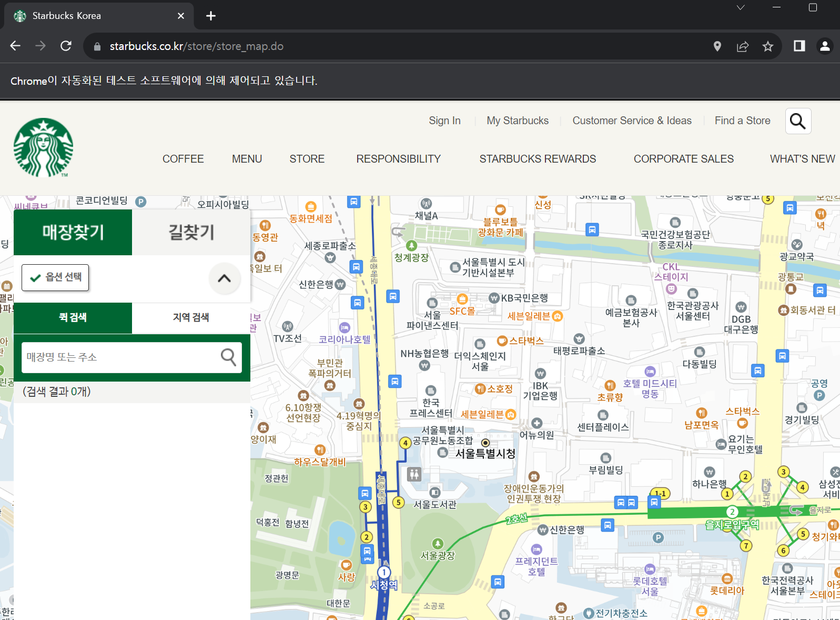This screenshot has height=620, width=840.
Task: Click the location pin icon in address bar
Action: coord(717,46)
